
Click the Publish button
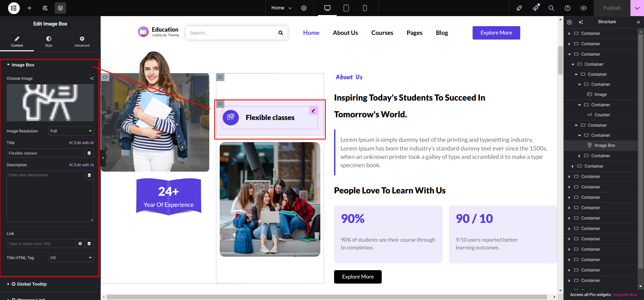[x=612, y=8]
